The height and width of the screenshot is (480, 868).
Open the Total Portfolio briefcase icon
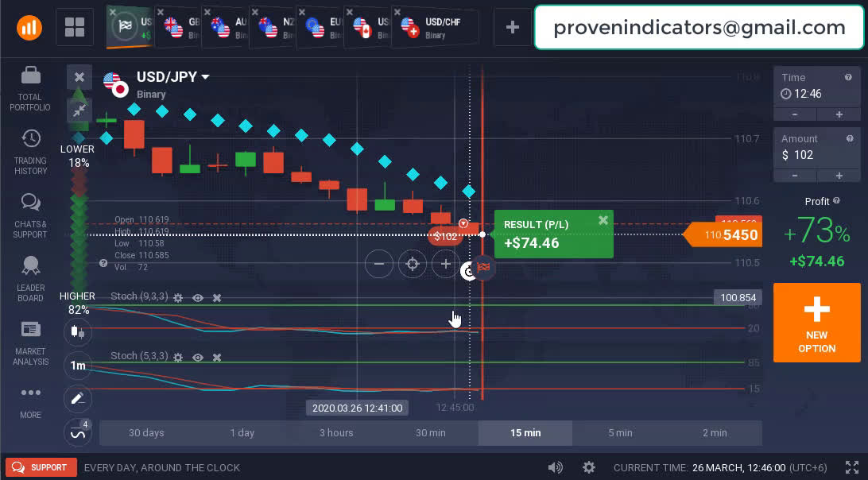30,77
